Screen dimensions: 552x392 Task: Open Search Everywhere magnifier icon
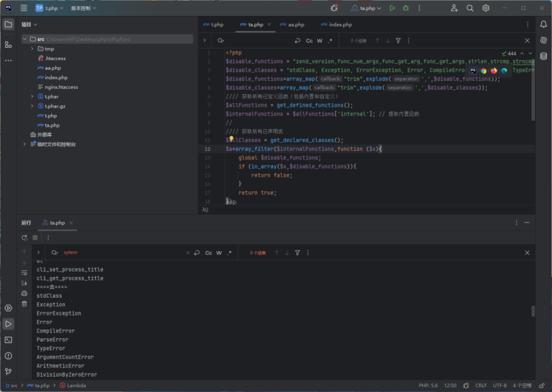click(x=470, y=8)
